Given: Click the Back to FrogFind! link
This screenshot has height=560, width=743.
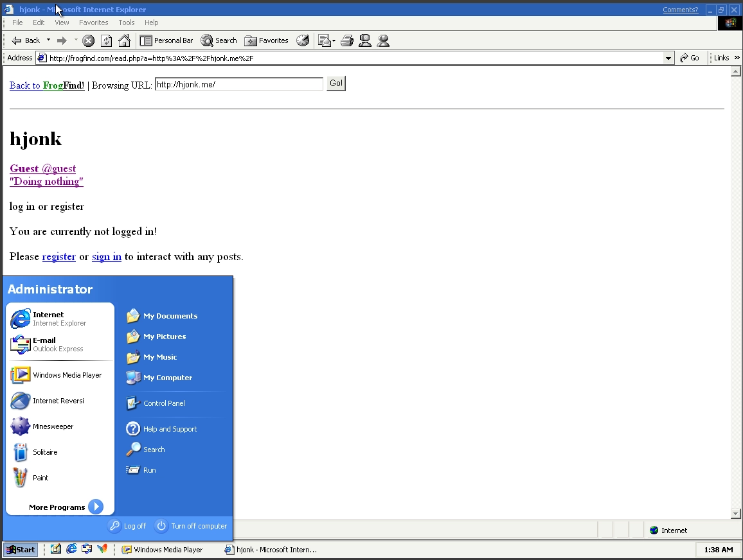Looking at the screenshot, I should (47, 85).
